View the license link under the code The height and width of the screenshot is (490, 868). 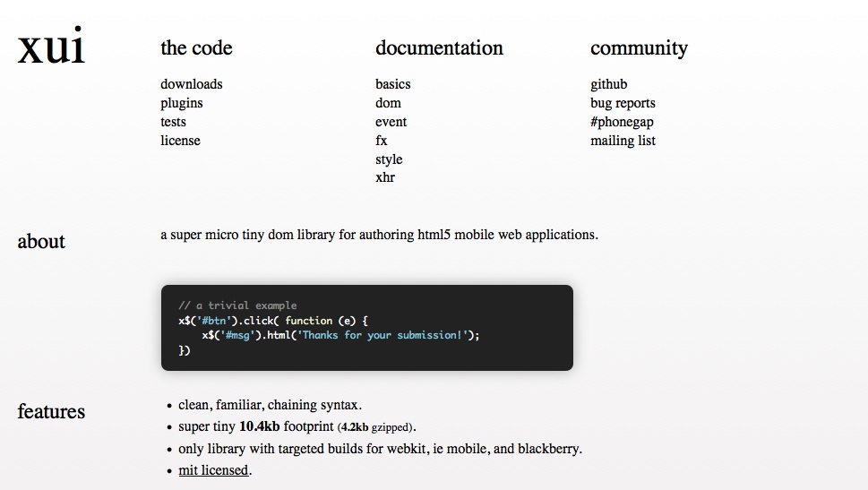click(x=180, y=141)
